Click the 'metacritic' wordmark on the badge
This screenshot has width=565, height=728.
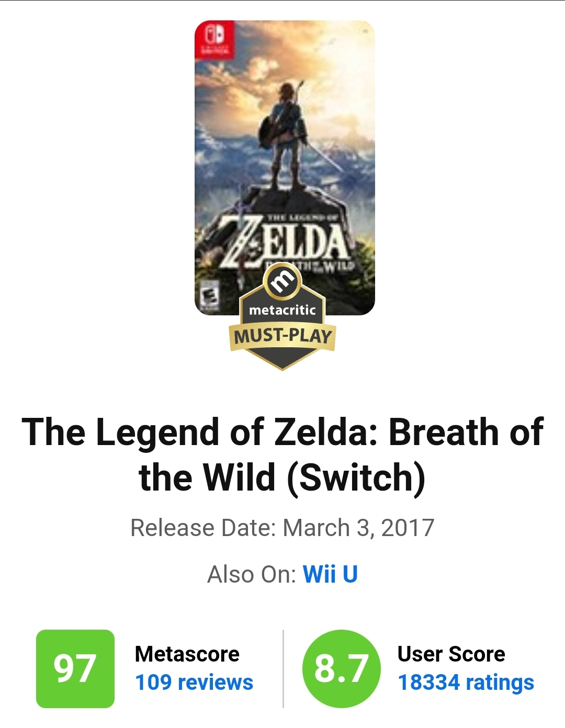coord(282,310)
